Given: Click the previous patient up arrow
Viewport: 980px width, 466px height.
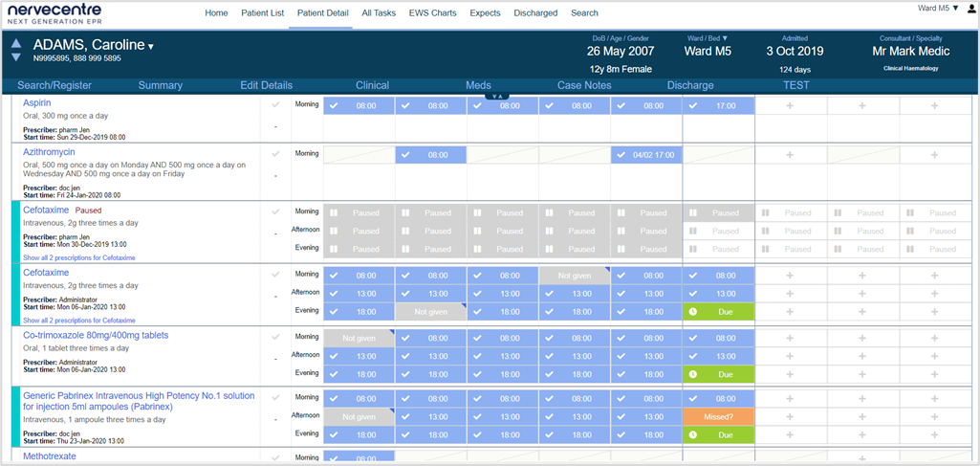Looking at the screenshot, I should (16, 44).
